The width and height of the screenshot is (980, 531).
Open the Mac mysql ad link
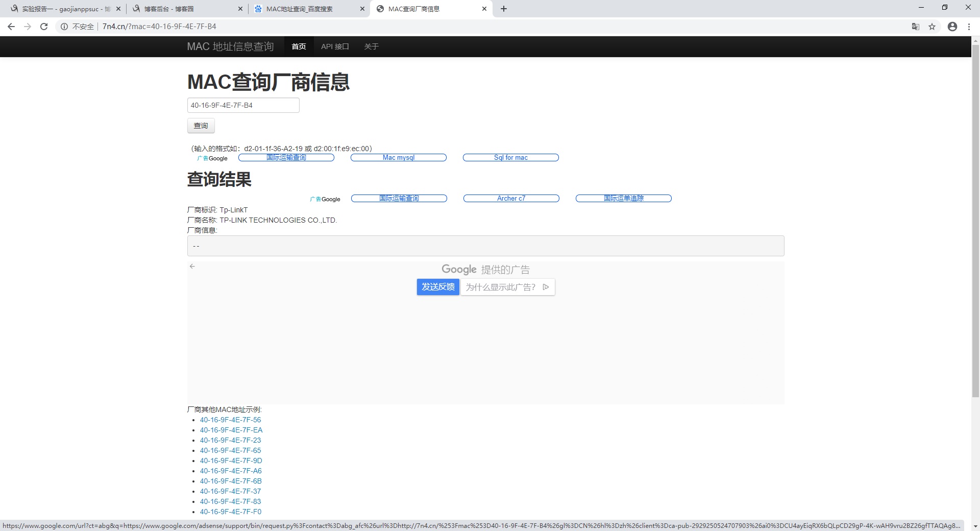(399, 158)
